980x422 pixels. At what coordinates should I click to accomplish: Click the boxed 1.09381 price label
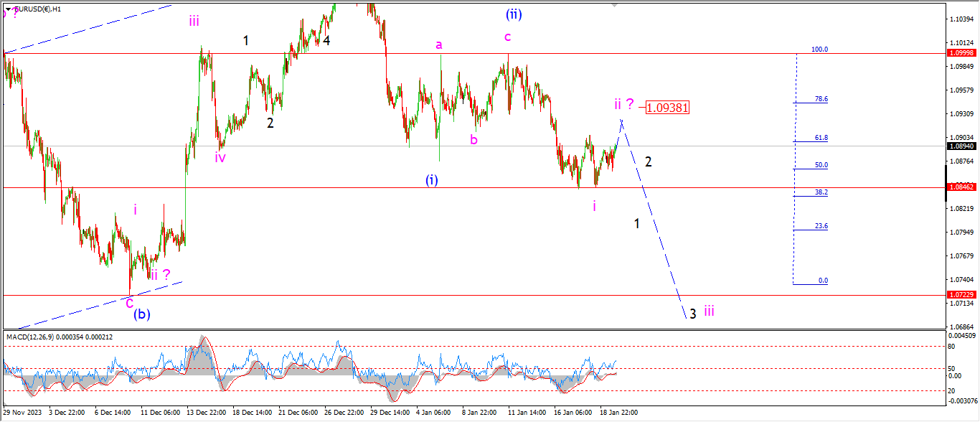click(x=667, y=108)
